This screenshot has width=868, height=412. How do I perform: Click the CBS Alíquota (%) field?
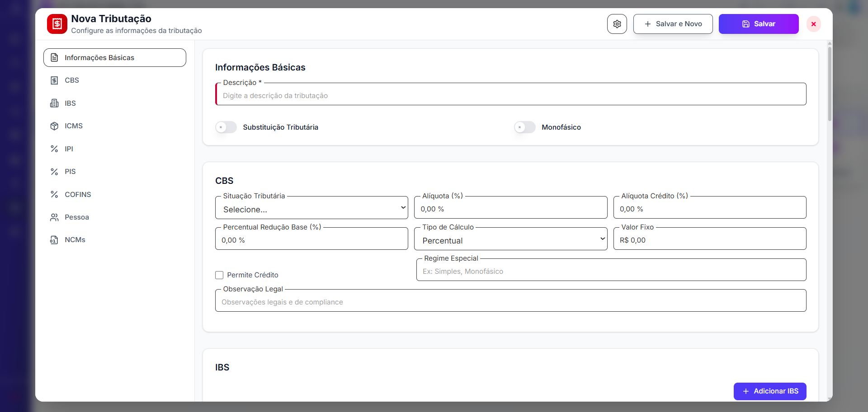(x=511, y=208)
